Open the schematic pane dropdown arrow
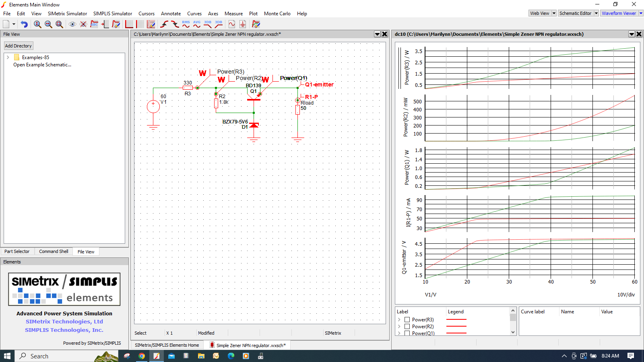The height and width of the screenshot is (362, 644). coord(377,34)
